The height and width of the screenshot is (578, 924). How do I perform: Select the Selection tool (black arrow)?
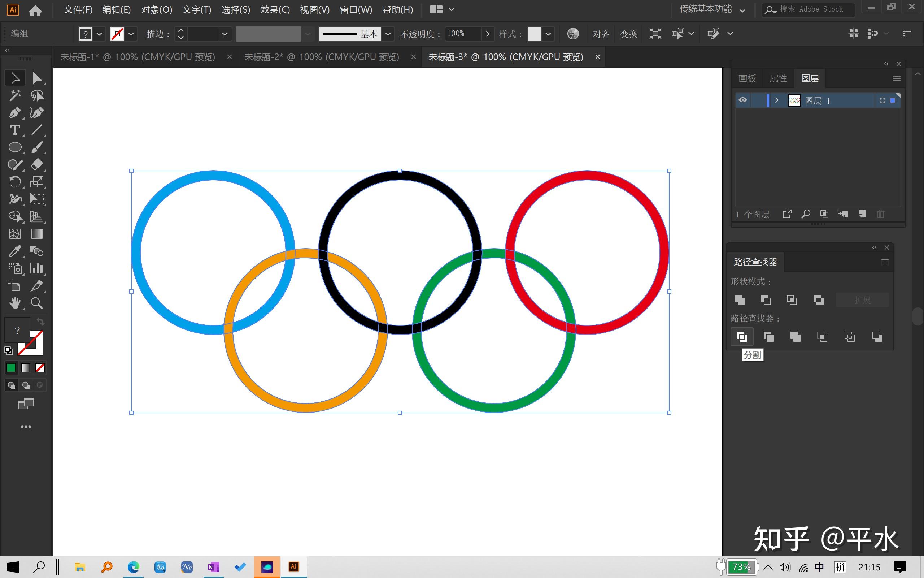[15, 78]
